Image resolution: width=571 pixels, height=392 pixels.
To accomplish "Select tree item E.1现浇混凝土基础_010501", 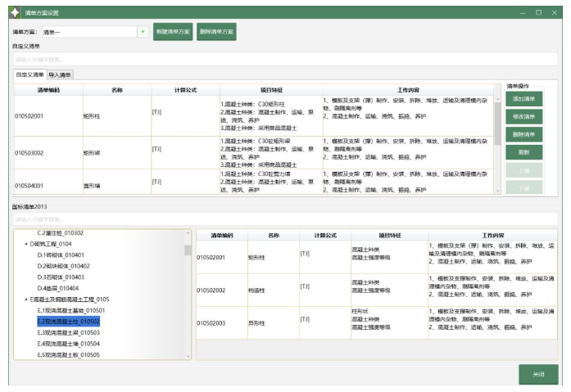I will 71,310.
